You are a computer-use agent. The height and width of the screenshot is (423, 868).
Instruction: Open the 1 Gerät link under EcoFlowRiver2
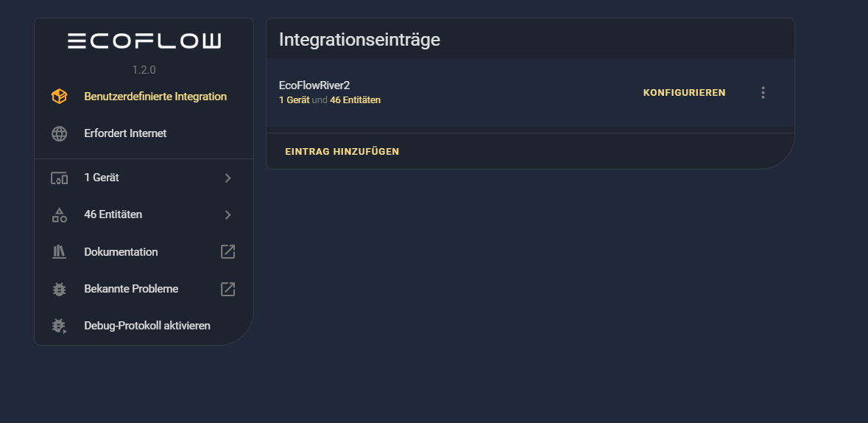click(294, 100)
